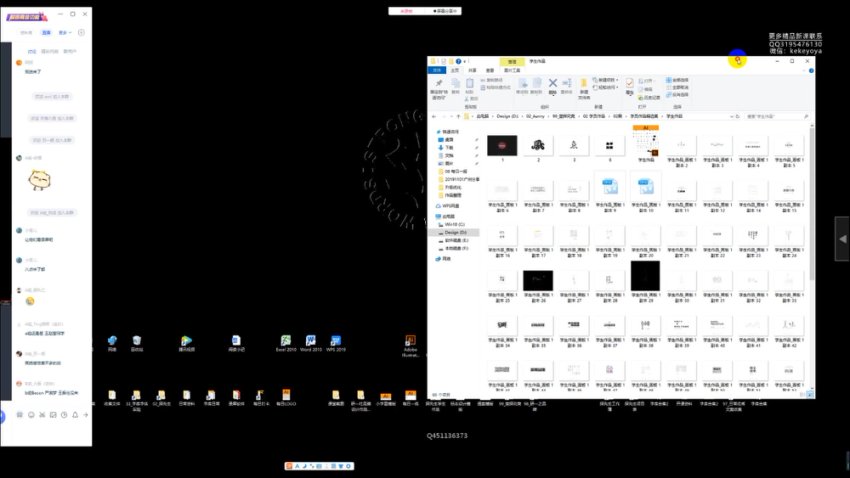Open the Easy access dropdown in ribbon
850x478 pixels.
point(606,87)
